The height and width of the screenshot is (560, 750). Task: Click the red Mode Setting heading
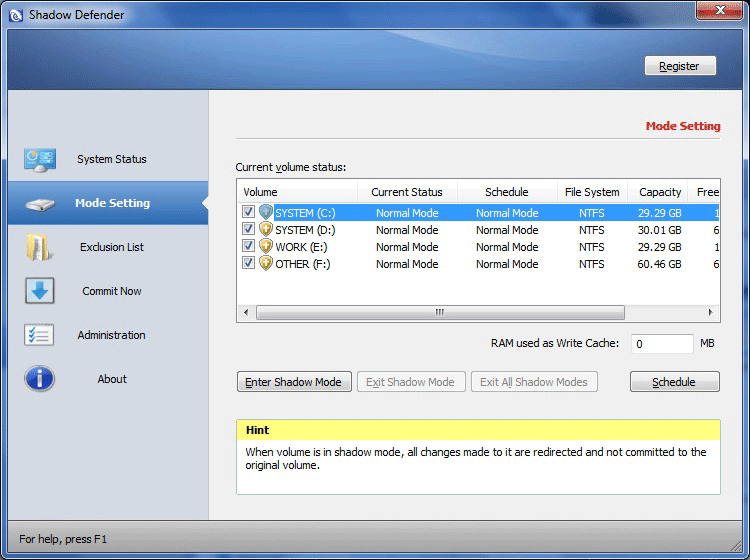point(683,126)
